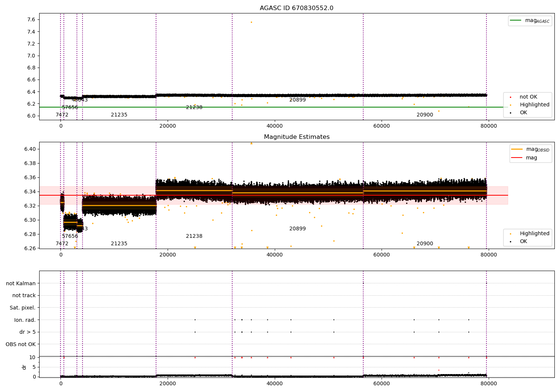This screenshot has height=392, width=560.
Task: Click the rotated "dr" y-axis label
Action: point(24,367)
